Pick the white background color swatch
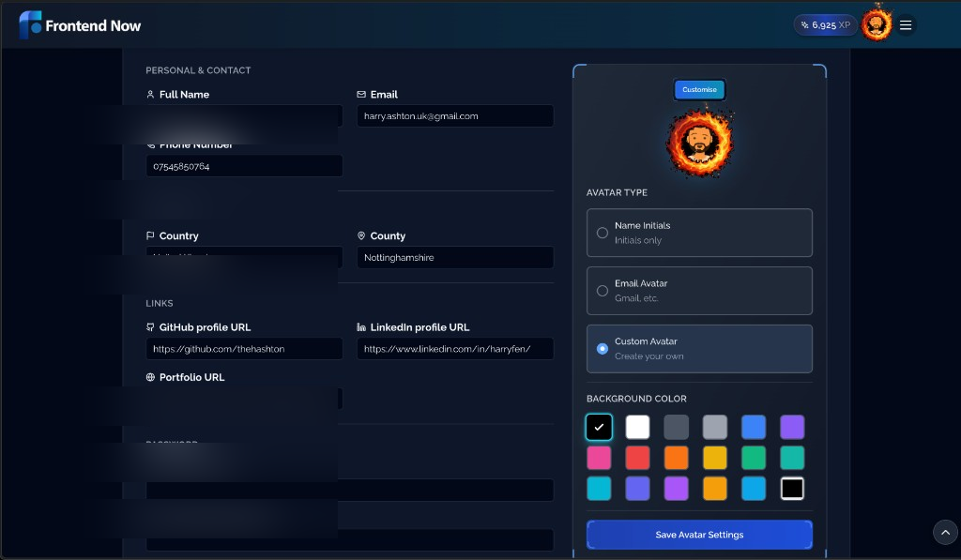 pos(637,427)
